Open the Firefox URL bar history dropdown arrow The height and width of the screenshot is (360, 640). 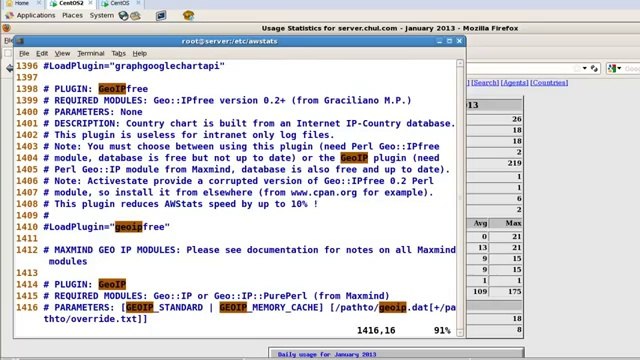(584, 68)
